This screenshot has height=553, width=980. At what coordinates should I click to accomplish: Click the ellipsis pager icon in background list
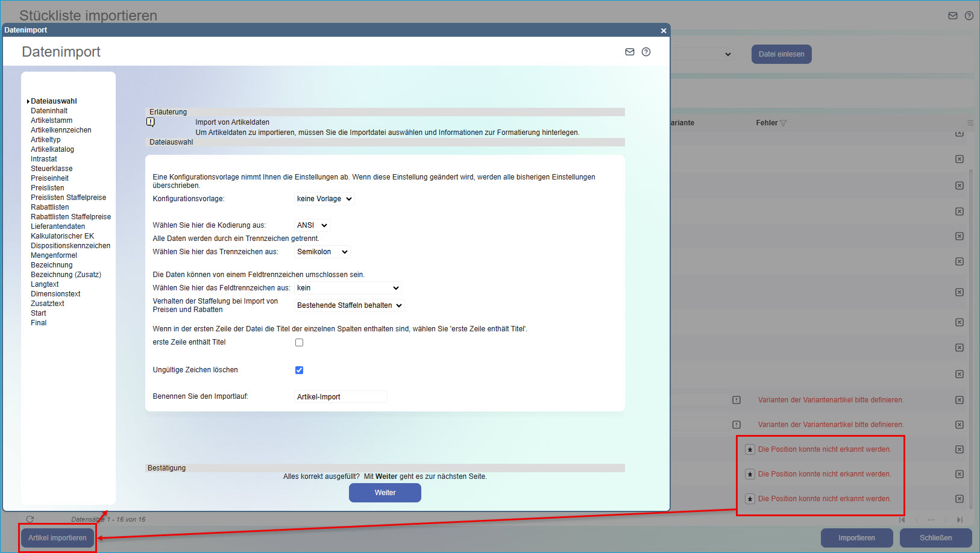click(x=931, y=520)
